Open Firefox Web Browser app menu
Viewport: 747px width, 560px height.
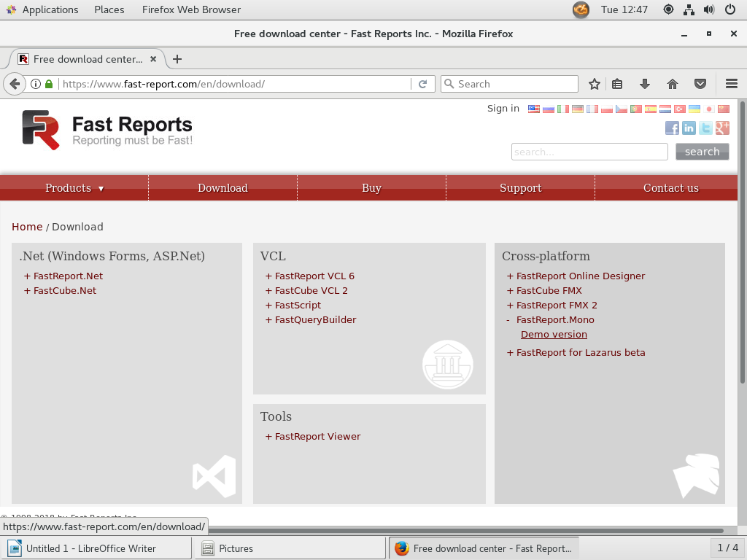coord(191,9)
